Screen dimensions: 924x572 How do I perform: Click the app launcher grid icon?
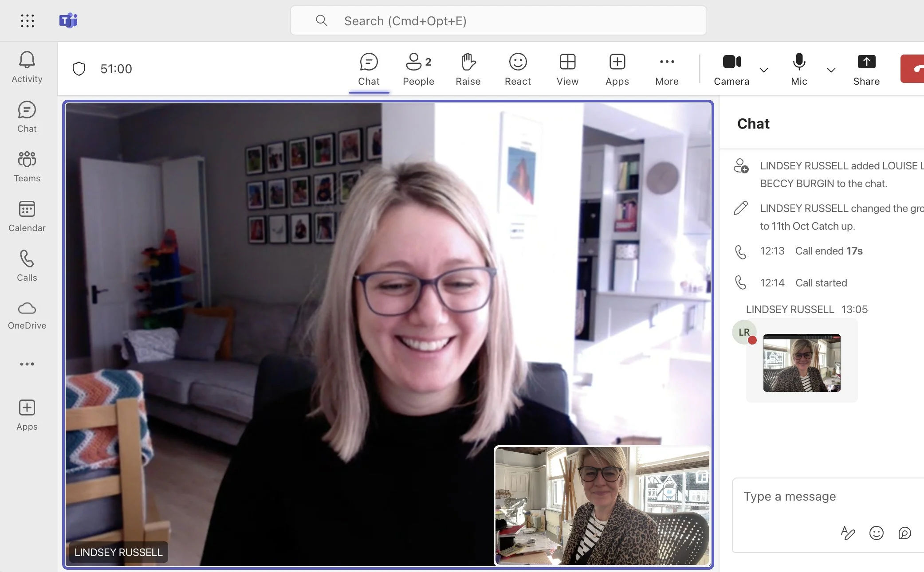[27, 20]
